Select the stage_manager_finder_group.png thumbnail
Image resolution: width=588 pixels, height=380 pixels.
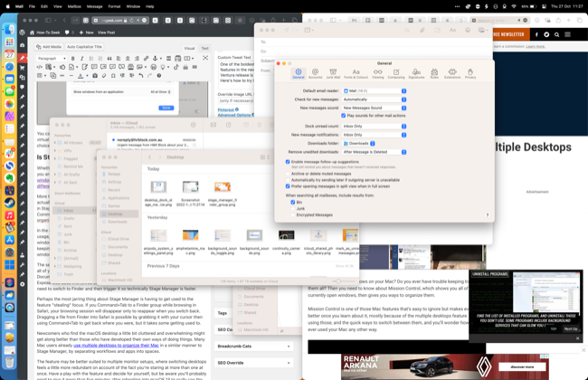coord(223,188)
